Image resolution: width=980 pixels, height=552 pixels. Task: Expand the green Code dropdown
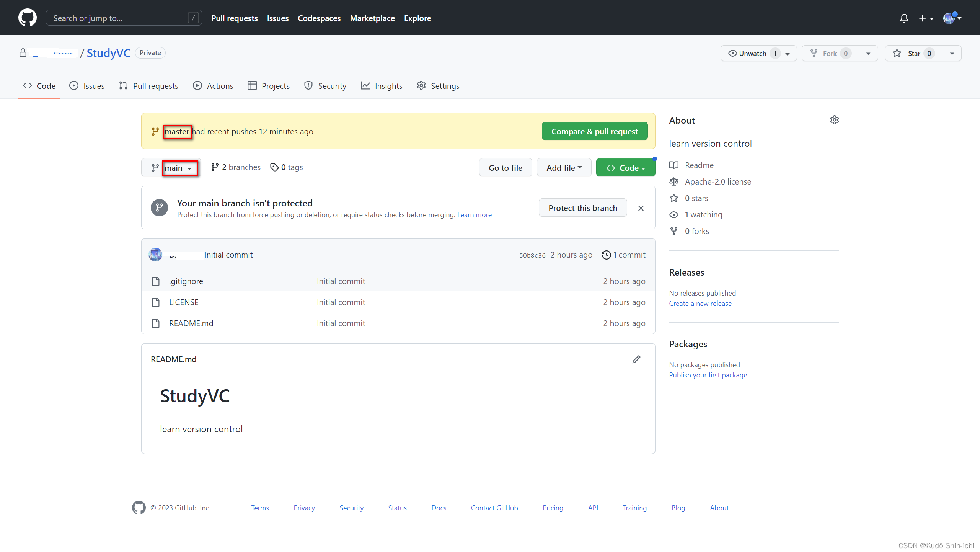[x=625, y=168]
